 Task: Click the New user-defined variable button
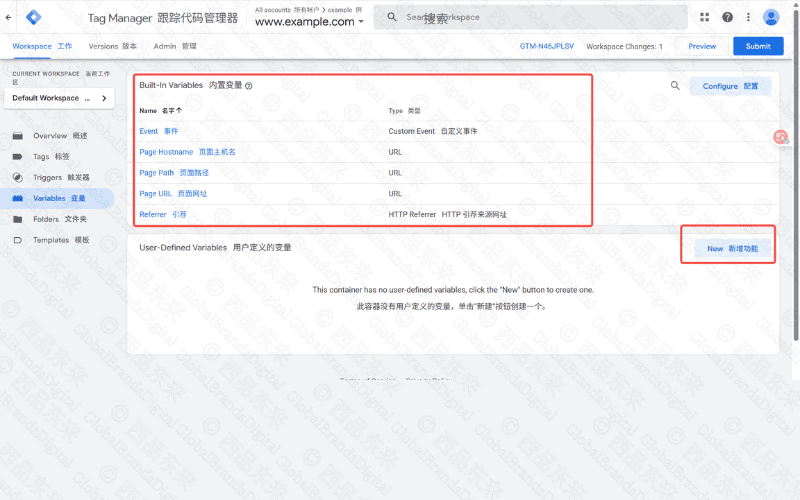733,249
